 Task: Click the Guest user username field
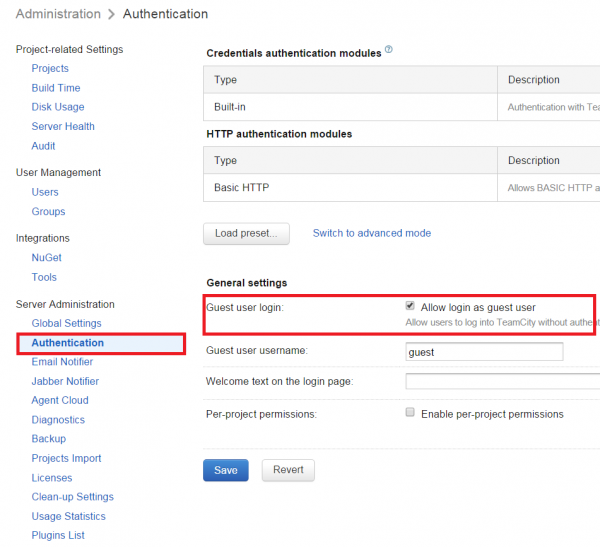484,352
